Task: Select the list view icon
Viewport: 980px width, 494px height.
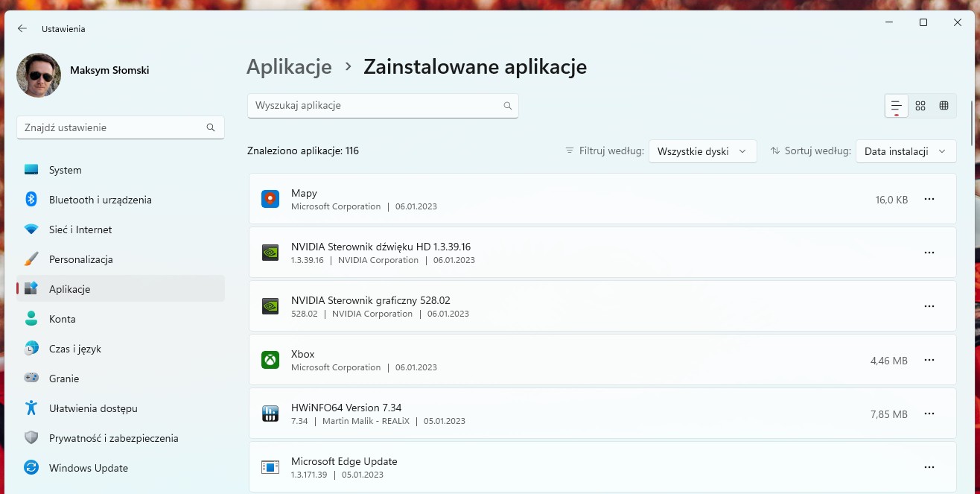Action: tap(897, 105)
